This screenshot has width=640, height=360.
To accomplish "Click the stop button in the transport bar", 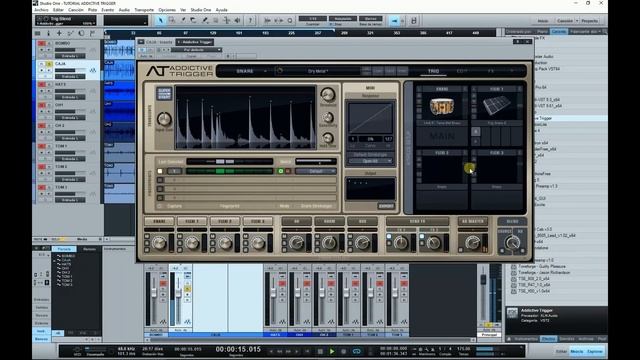I will pos(320,351).
